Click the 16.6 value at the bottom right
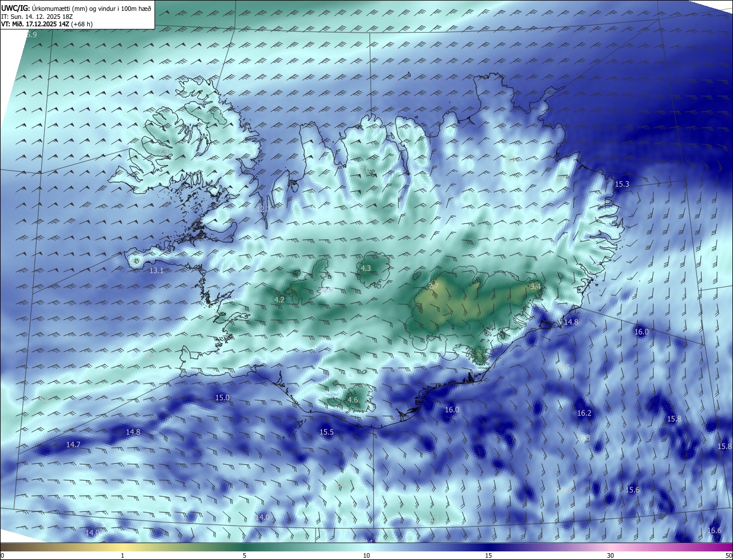This screenshot has width=733, height=560. click(x=715, y=531)
